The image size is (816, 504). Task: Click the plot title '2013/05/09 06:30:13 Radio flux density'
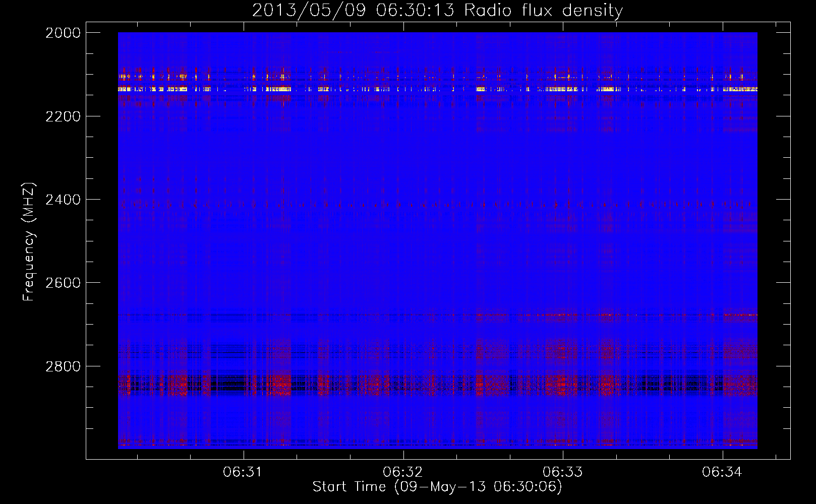click(x=437, y=11)
